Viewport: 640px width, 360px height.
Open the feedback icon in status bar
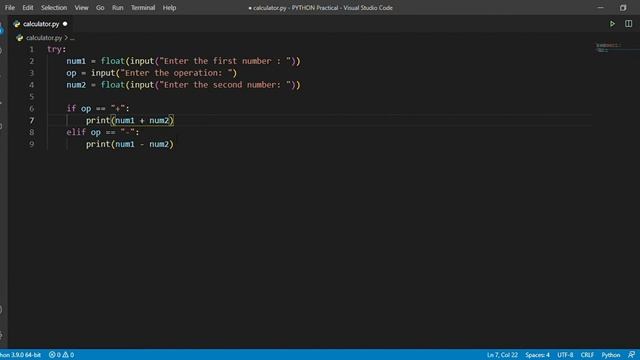(x=631, y=355)
